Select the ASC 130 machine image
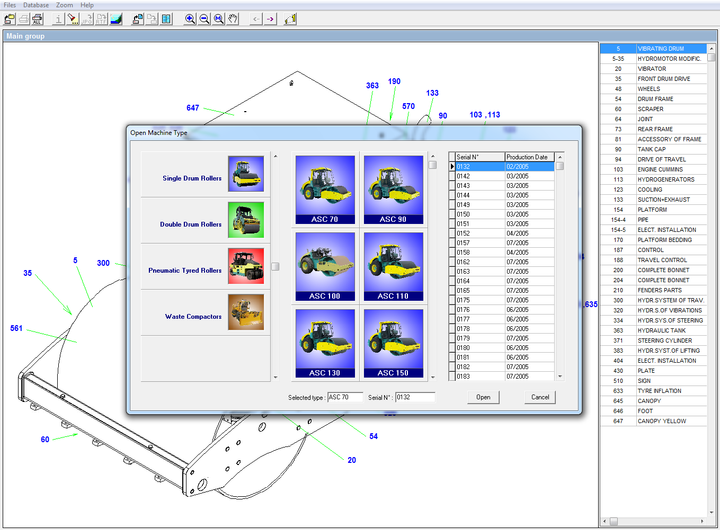720x530 pixels. click(x=325, y=343)
